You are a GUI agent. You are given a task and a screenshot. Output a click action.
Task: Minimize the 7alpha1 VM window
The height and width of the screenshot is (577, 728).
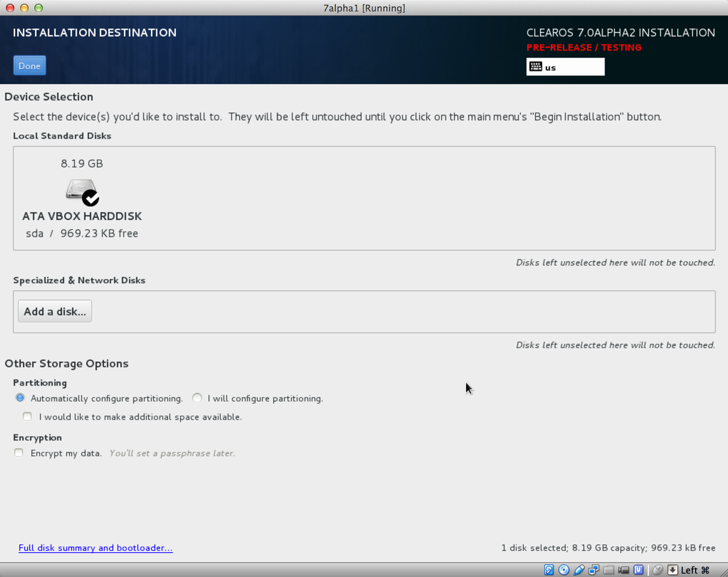tap(24, 8)
